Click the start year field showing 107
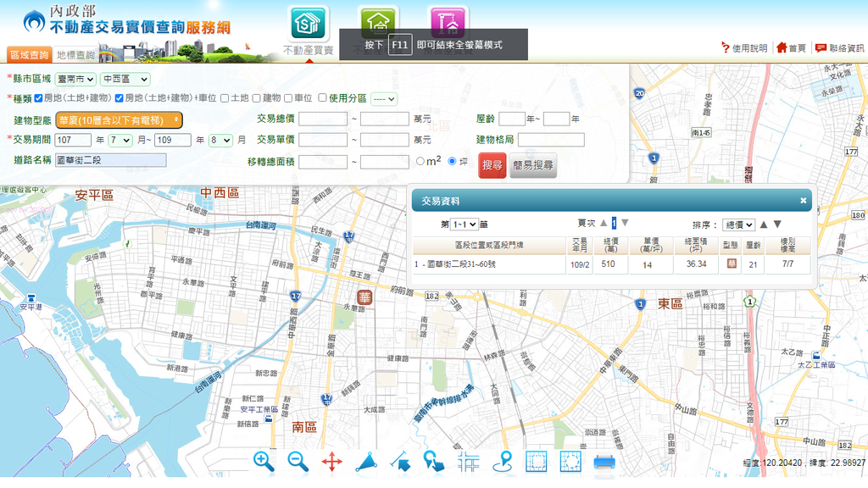Image resolution: width=868 pixels, height=488 pixels. 73,140
